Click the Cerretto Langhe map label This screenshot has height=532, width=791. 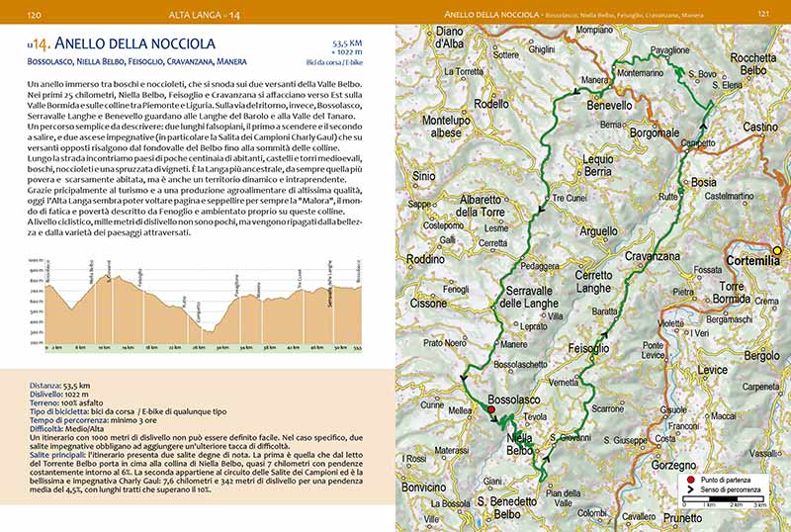pyautogui.click(x=594, y=282)
